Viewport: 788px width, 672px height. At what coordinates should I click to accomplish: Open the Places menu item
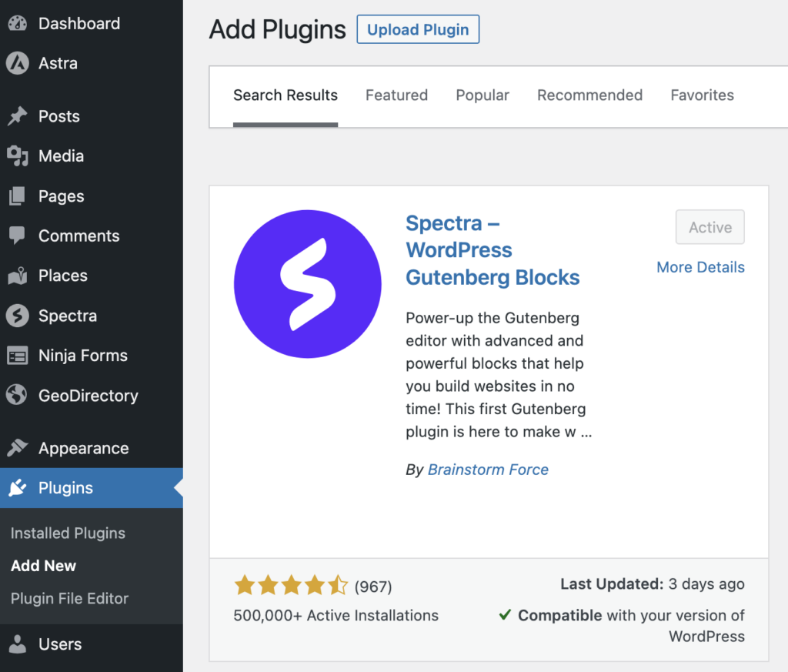click(x=62, y=276)
